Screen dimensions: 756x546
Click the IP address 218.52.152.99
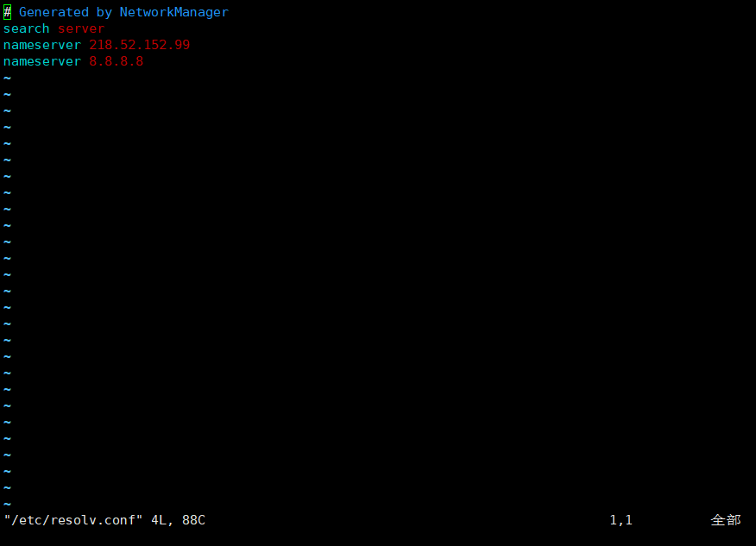click(x=139, y=46)
